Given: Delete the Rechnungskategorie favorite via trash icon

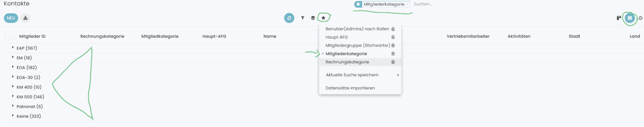Looking at the screenshot, I should 393,62.
